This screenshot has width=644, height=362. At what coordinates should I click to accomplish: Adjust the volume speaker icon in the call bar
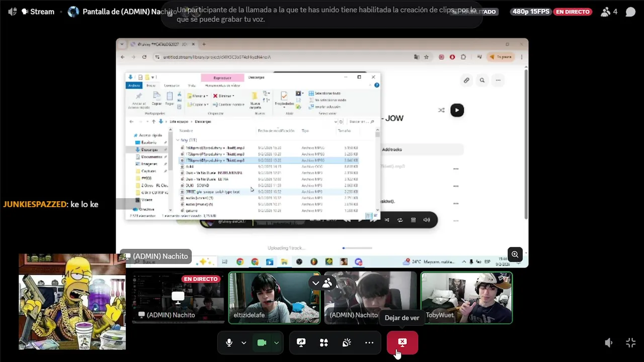pyautogui.click(x=608, y=343)
